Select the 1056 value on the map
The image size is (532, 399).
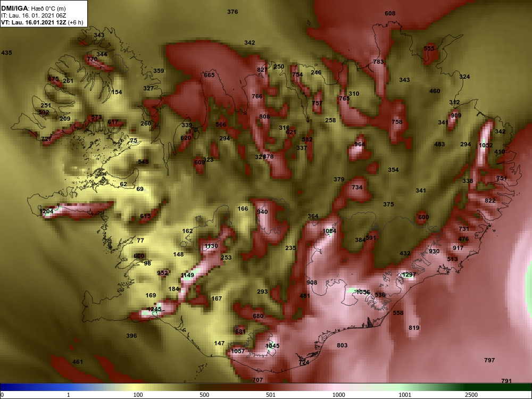(x=363, y=292)
